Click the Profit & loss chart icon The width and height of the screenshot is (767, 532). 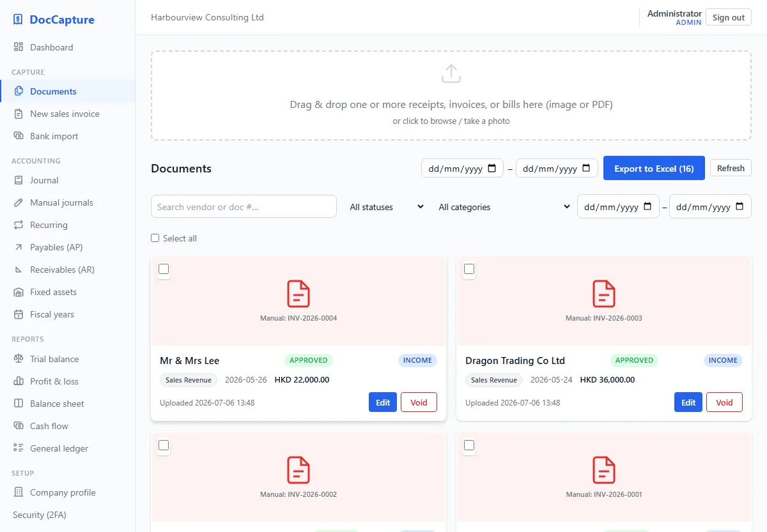coord(19,381)
